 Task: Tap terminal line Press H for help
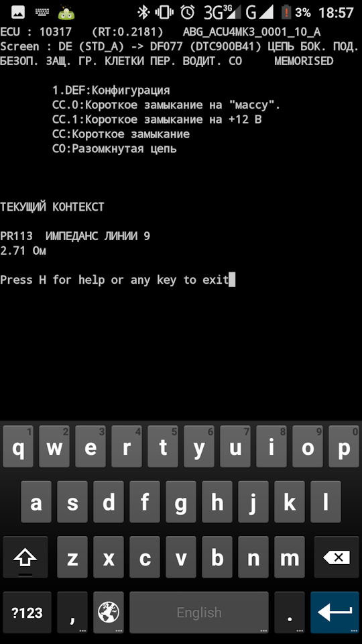(115, 280)
